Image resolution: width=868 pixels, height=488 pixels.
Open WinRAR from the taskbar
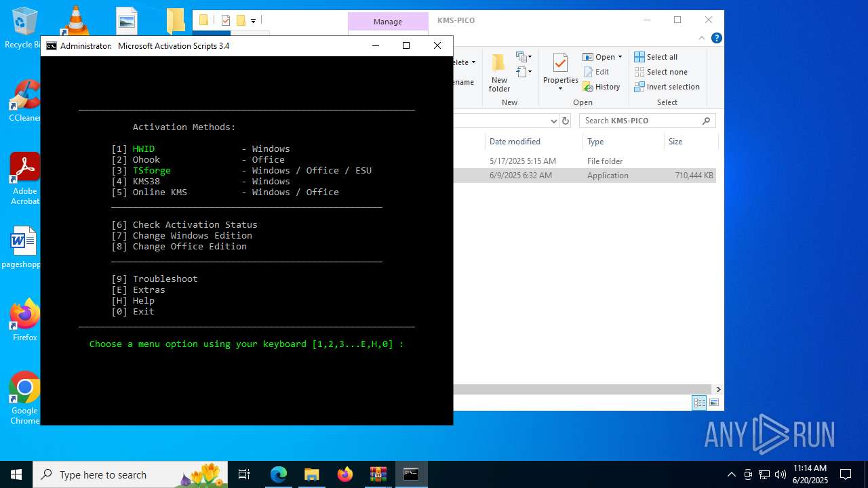(x=378, y=474)
